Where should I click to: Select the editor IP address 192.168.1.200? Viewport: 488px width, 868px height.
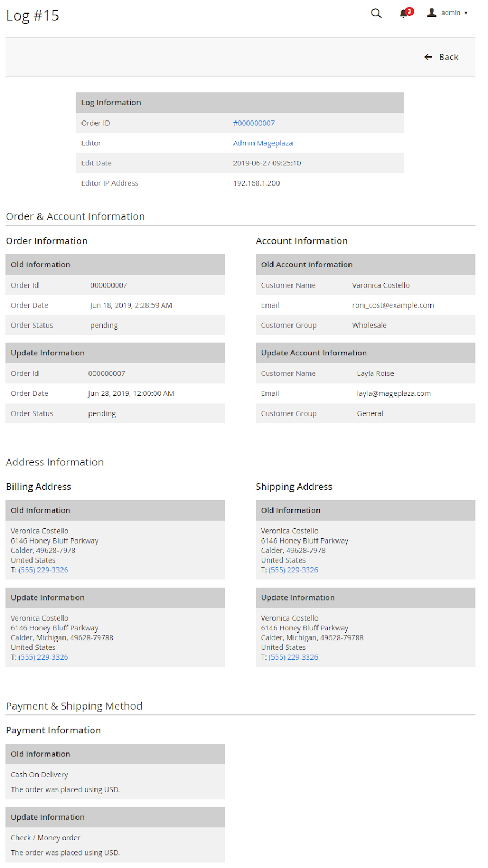click(256, 183)
